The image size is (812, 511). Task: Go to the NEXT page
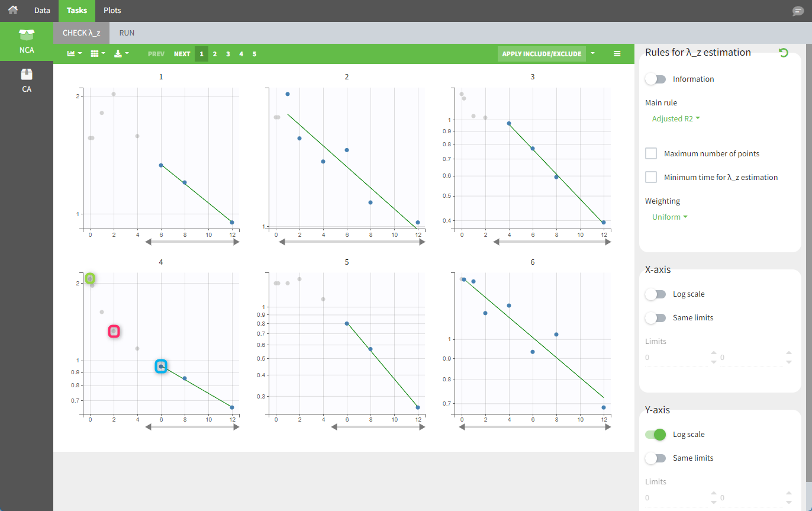tap(182, 54)
